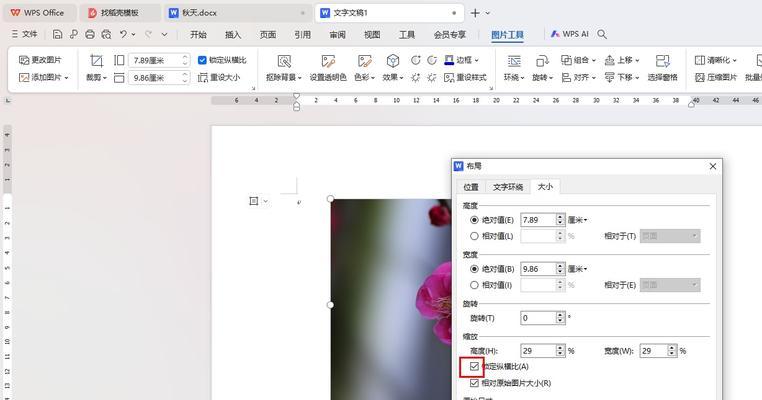Click the WPS Office home tab

[39, 13]
